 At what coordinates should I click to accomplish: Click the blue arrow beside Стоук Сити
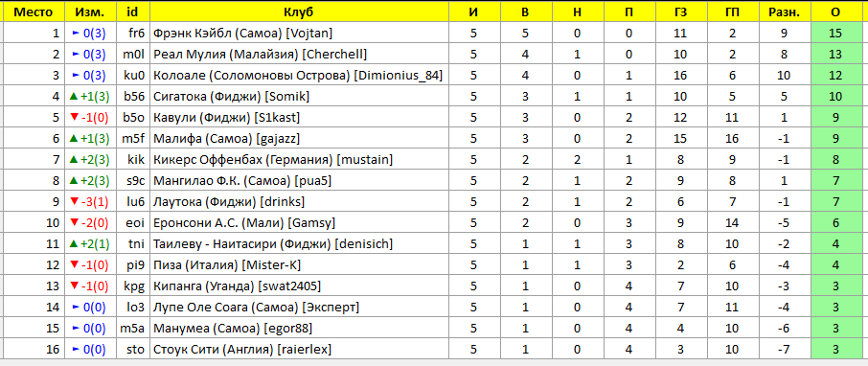(x=76, y=350)
